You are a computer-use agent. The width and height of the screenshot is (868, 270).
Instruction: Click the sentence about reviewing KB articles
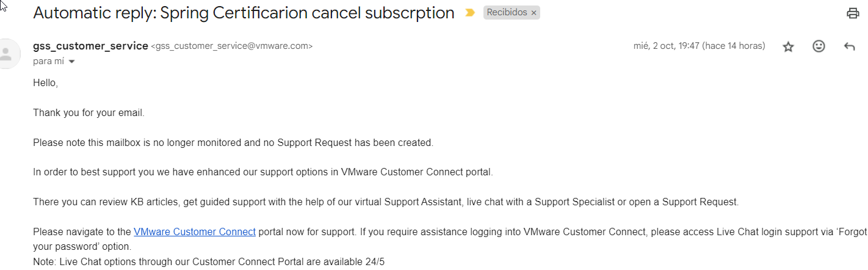(x=386, y=202)
